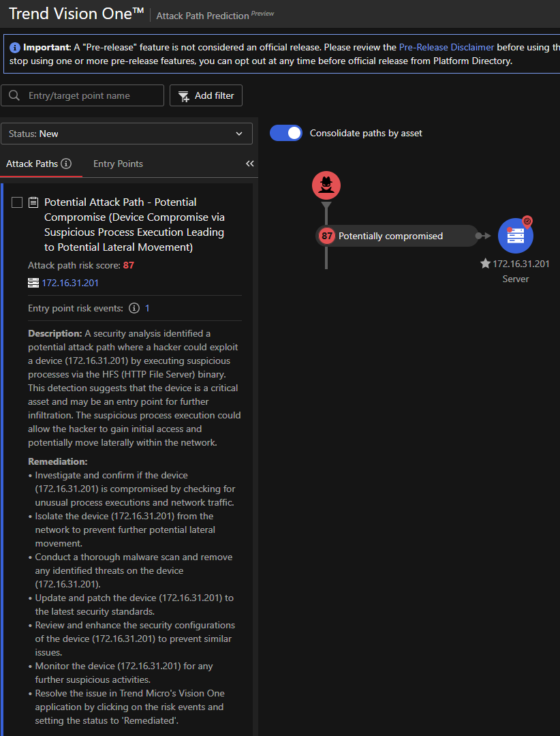Select the red hacker icon in the graph

326,185
